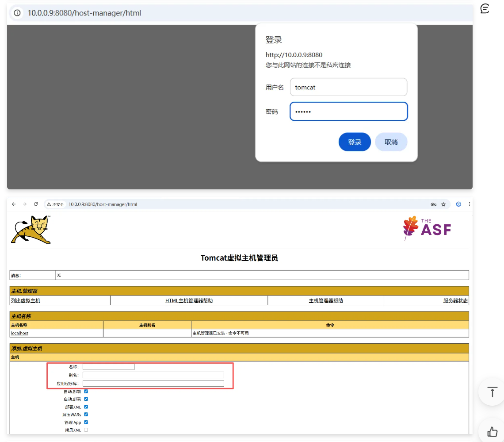Image resolution: width=504 pixels, height=442 pixels.
Task: Click the scroll-to-top arrow button
Action: click(x=492, y=392)
